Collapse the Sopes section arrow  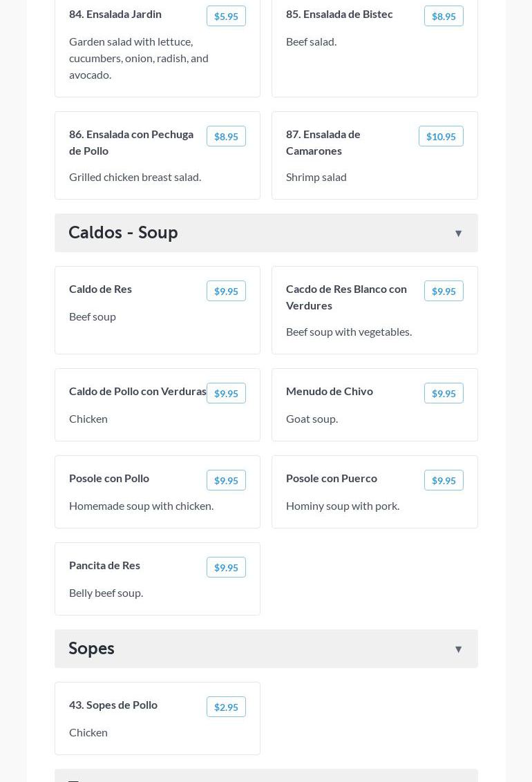pos(458,649)
